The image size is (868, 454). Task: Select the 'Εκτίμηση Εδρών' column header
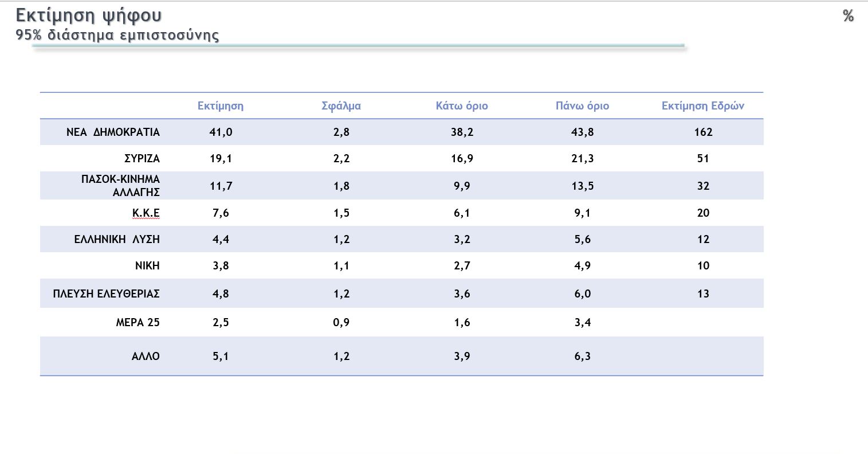[703, 106]
